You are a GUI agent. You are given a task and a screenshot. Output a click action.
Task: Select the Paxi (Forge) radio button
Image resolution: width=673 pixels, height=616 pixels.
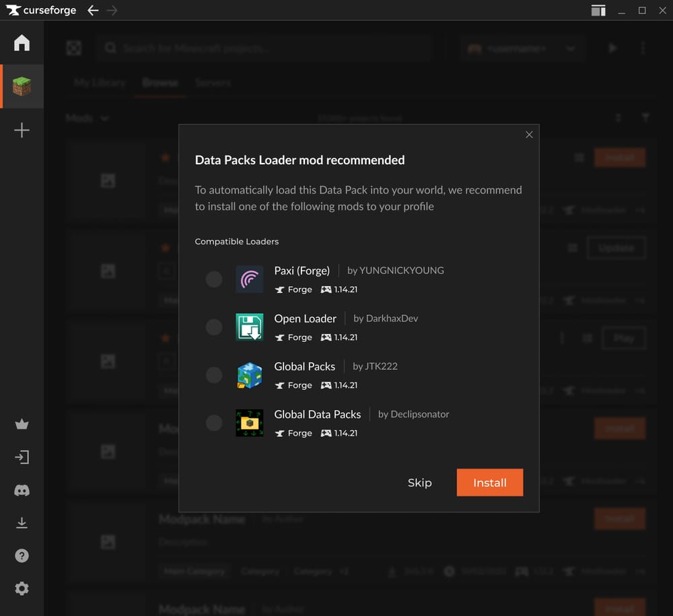pos(214,279)
